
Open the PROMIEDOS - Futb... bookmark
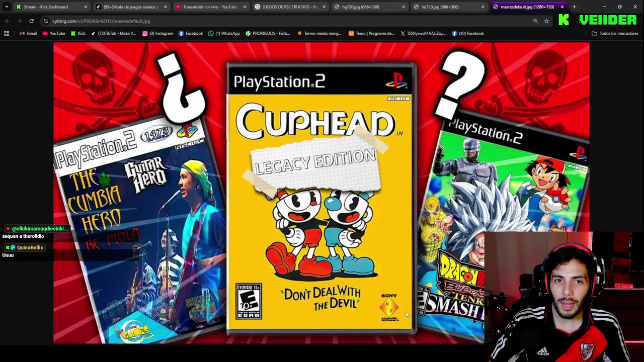pyautogui.click(x=268, y=33)
